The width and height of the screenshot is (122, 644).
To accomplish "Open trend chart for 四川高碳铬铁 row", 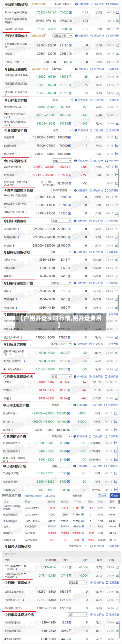I will [116, 451].
